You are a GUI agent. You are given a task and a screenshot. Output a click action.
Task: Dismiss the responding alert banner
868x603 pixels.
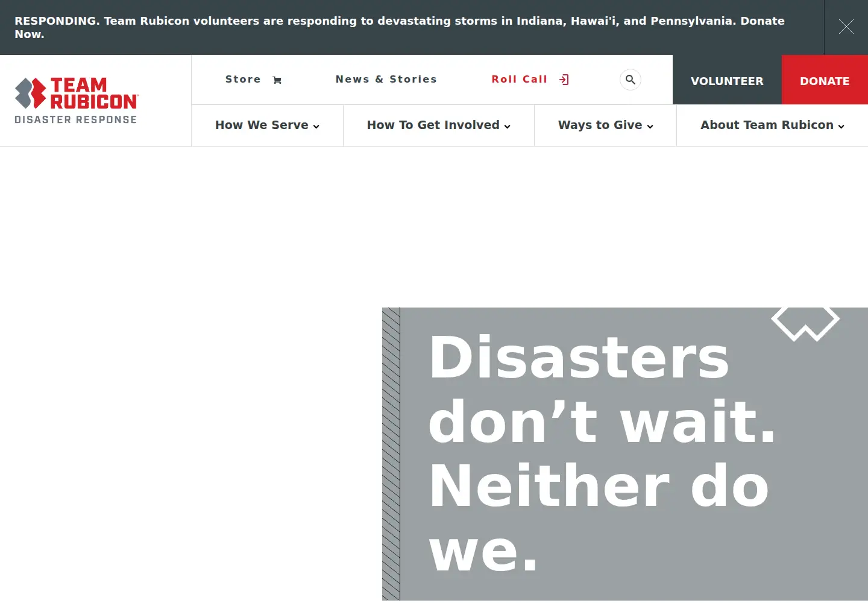[846, 27]
